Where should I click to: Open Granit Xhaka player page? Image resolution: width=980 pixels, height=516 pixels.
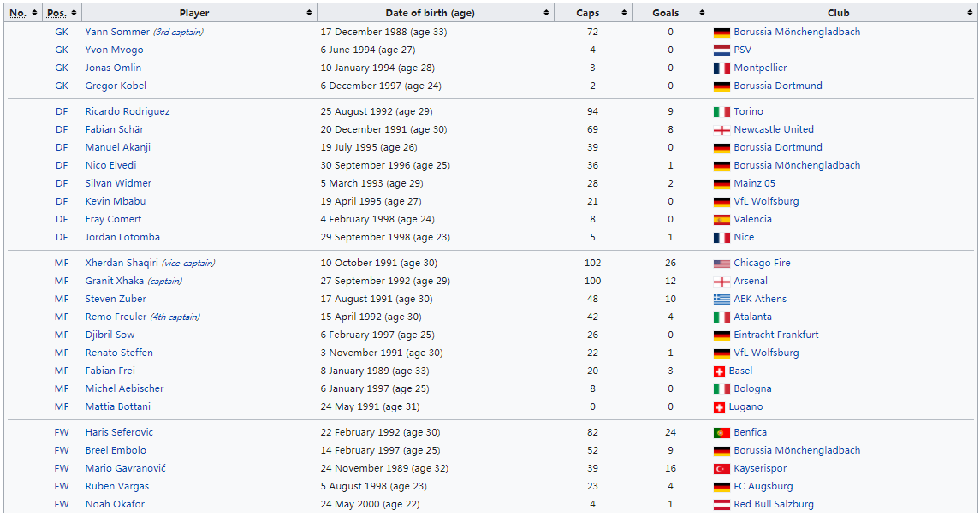point(115,282)
